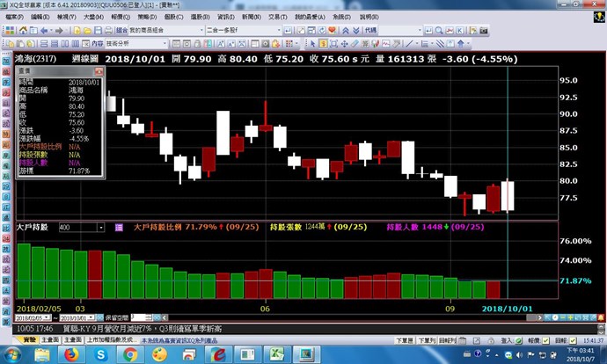The height and width of the screenshot is (364, 607).
Task: Close the 查價 info panel
Action: pyautogui.click(x=99, y=69)
